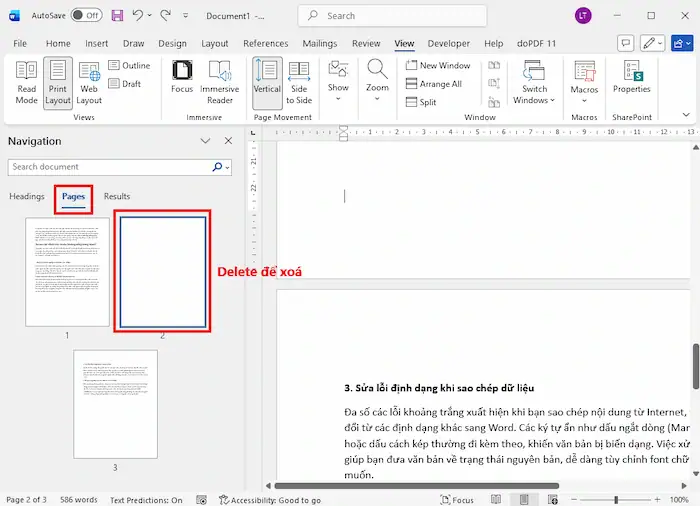The image size is (700, 506).
Task: Toggle the AutoSave switch
Action: click(86, 16)
